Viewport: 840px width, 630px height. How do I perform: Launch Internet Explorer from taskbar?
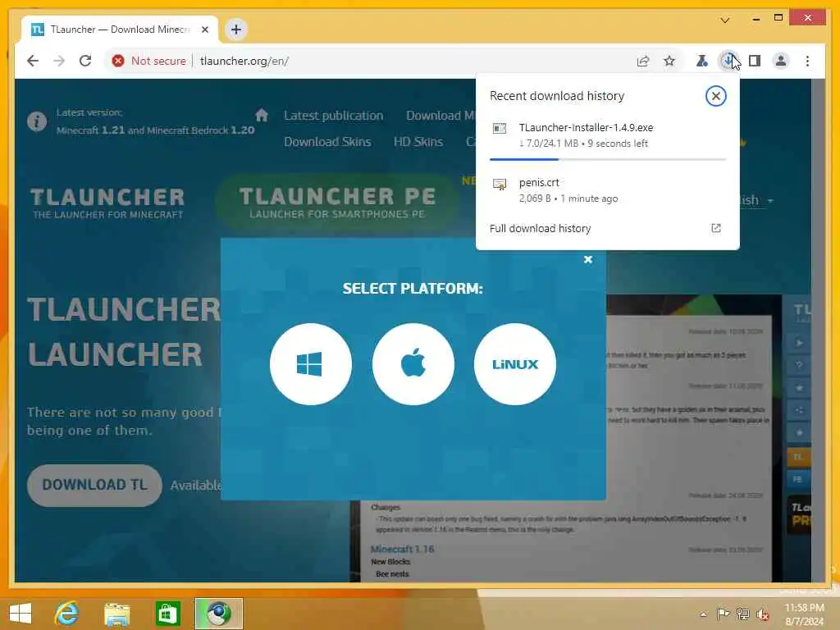point(67,614)
